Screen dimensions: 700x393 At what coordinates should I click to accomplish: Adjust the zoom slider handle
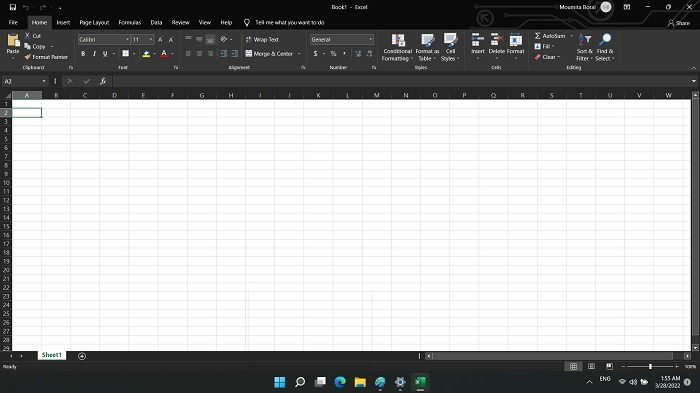[x=650, y=366]
